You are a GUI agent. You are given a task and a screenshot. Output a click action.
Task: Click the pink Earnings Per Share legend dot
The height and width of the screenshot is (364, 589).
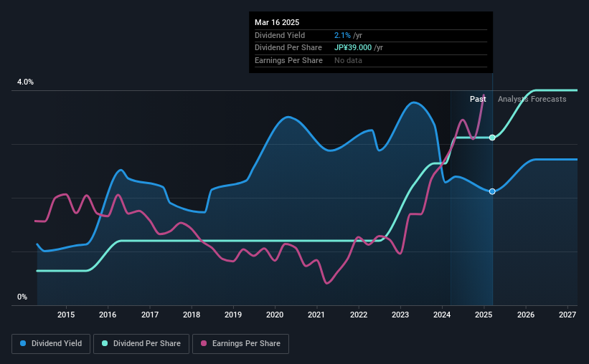pyautogui.click(x=204, y=343)
